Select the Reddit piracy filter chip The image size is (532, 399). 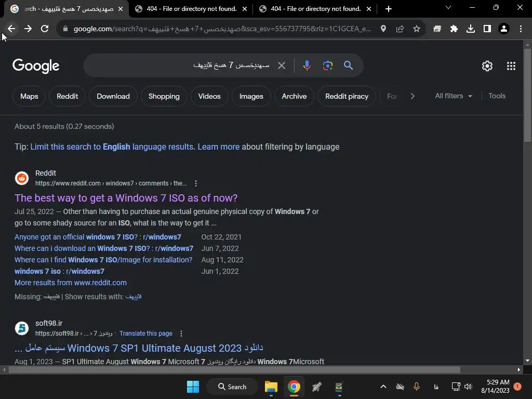(x=347, y=96)
